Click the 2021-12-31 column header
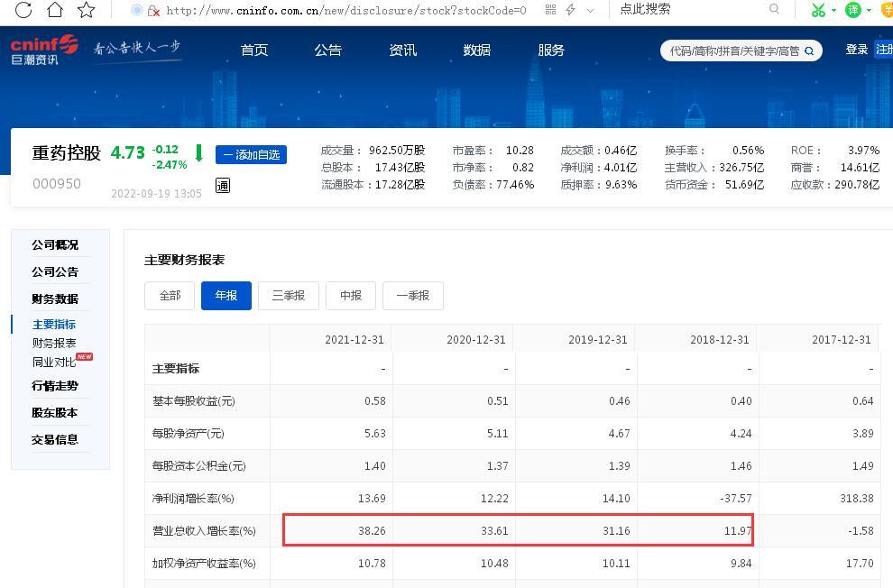The height and width of the screenshot is (588, 893). pos(354,340)
